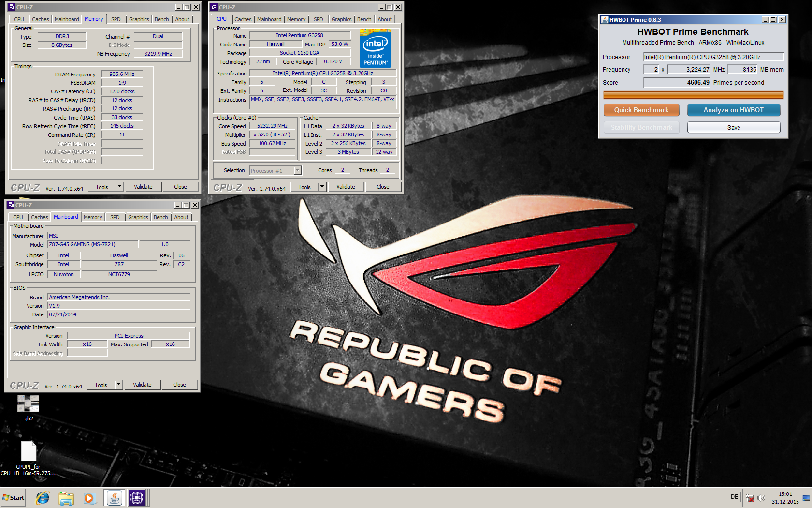The height and width of the screenshot is (508, 812).
Task: Click the Nuvoton LPCIO field
Action: click(x=63, y=274)
